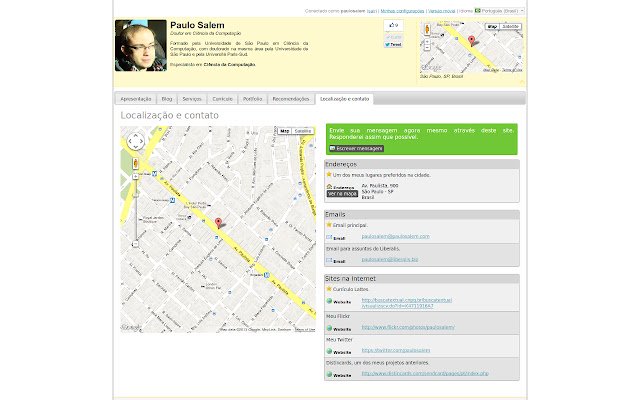Image resolution: width=640 pixels, height=400 pixels.
Task: Open the Blog tab
Action: pyautogui.click(x=167, y=99)
